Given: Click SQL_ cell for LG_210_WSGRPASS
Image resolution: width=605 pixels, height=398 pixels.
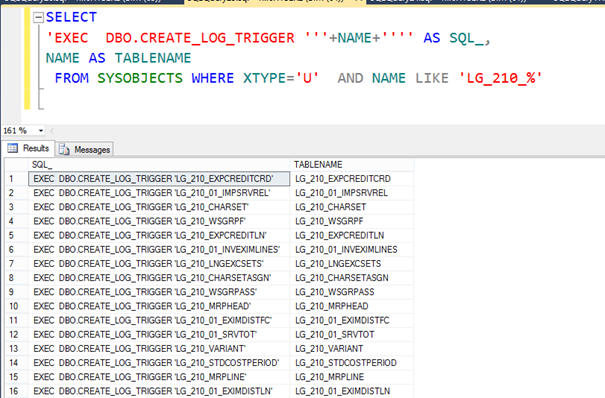Looking at the screenshot, I should pos(159,292).
